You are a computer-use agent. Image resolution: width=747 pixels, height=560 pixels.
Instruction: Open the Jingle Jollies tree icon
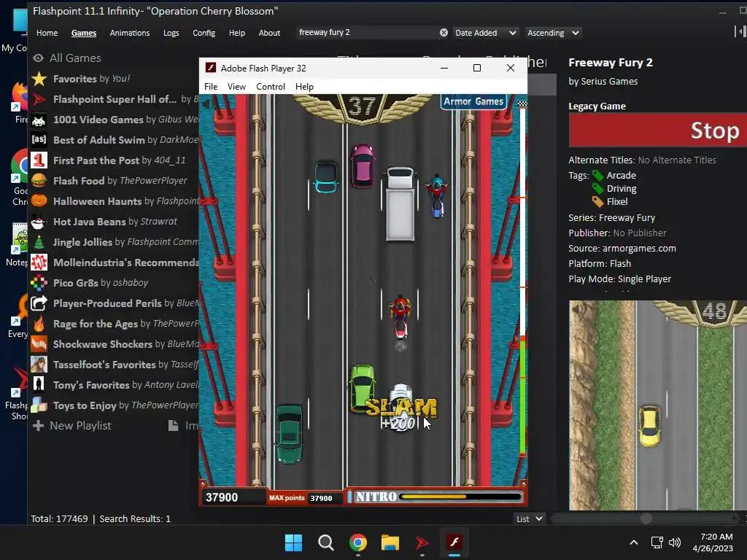click(x=39, y=242)
